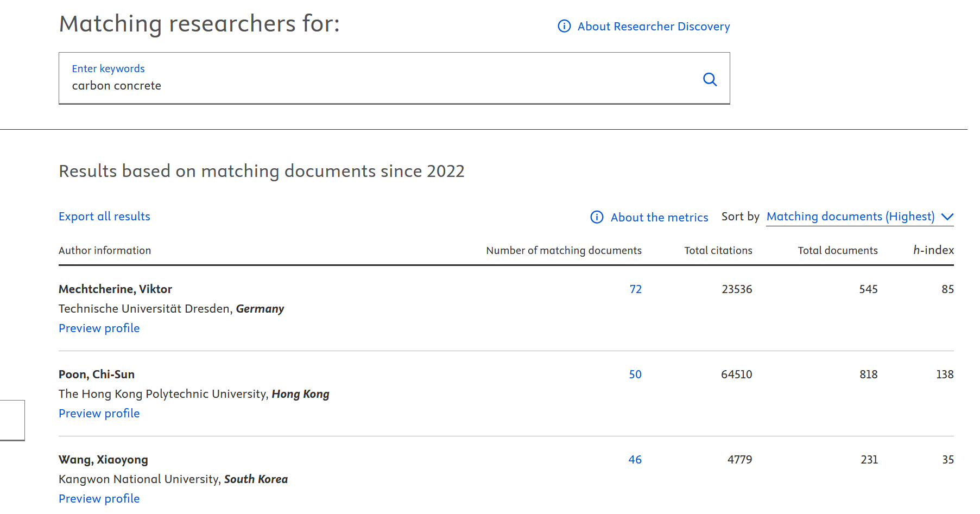Open the About Researcher Discovery link
The width and height of the screenshot is (980, 514).
pos(653,26)
